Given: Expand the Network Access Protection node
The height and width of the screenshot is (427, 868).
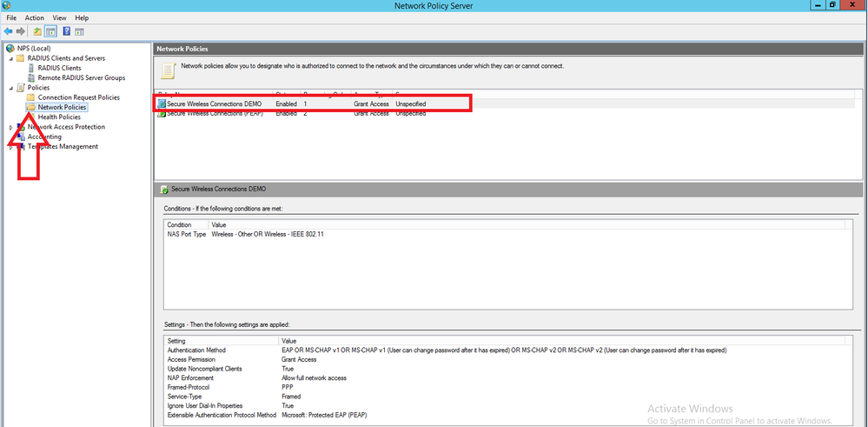Looking at the screenshot, I should point(10,127).
